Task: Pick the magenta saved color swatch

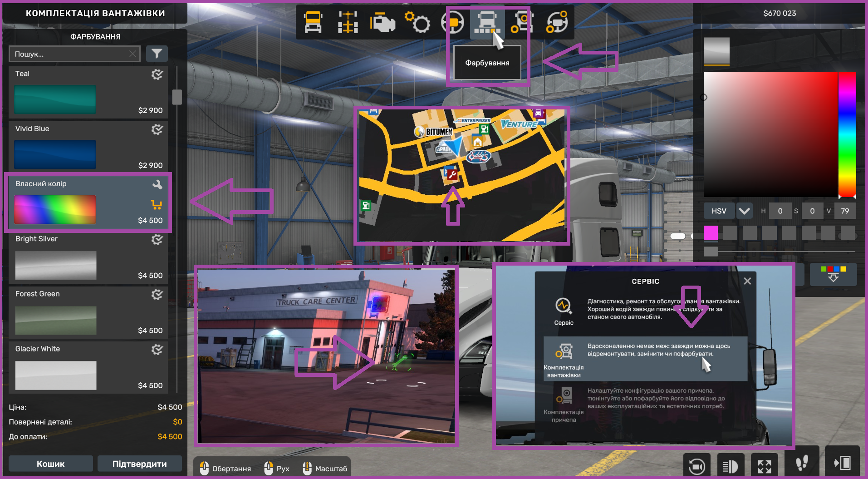Action: click(x=711, y=233)
